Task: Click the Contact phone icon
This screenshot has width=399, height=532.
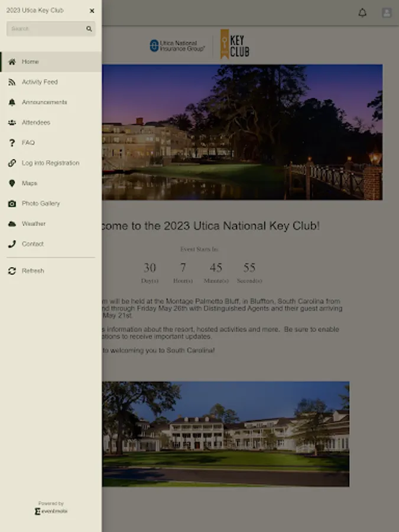Action: click(x=12, y=244)
